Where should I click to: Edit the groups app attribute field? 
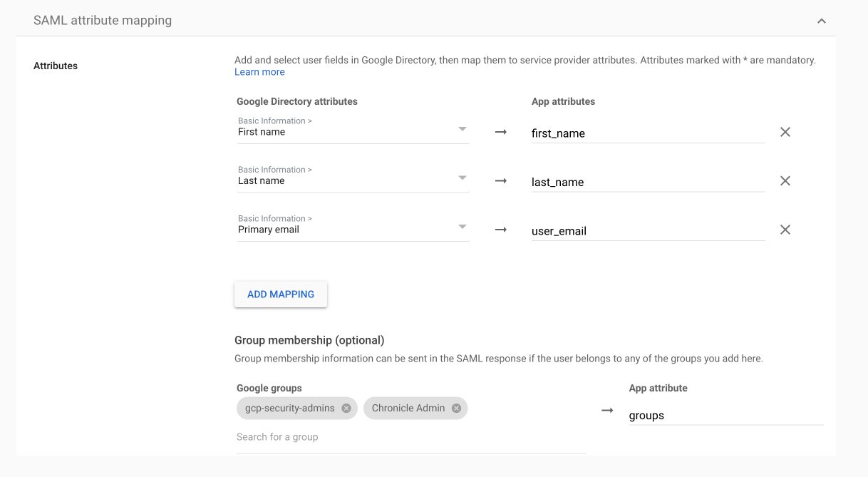pos(725,416)
